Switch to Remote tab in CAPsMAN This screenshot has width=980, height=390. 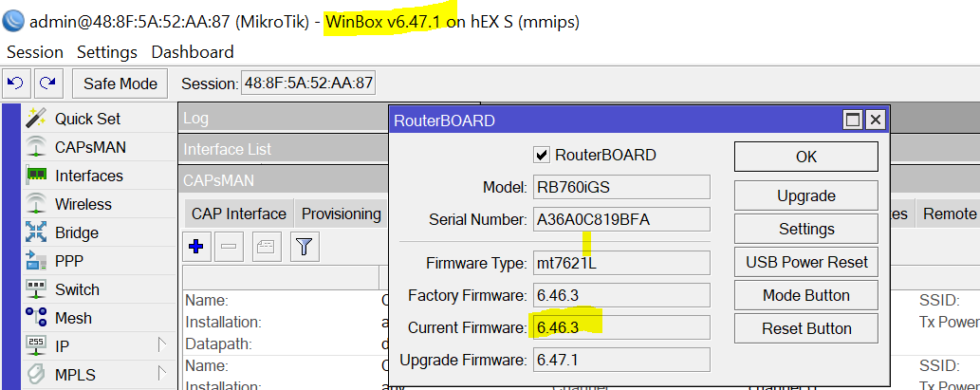pos(948,214)
